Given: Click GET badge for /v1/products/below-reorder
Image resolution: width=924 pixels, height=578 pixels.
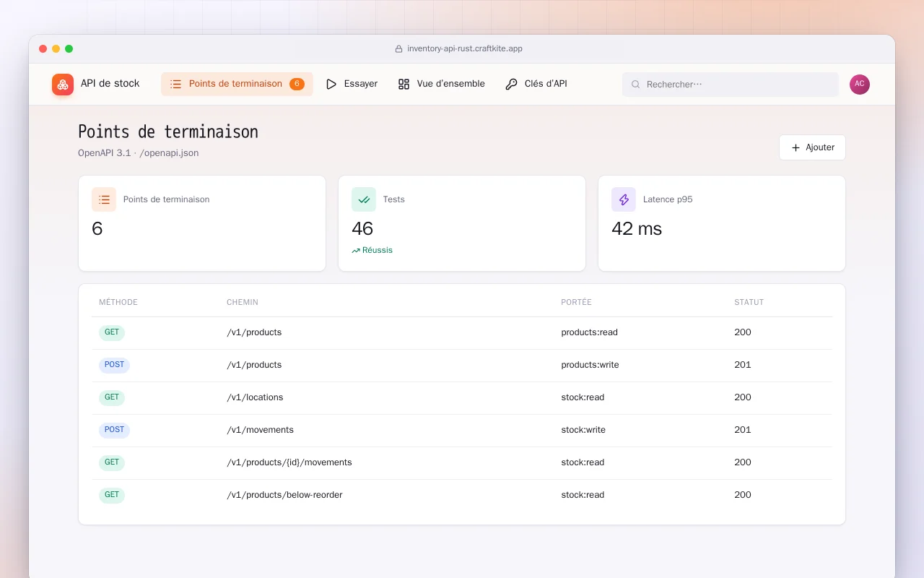Looking at the screenshot, I should (112, 496).
